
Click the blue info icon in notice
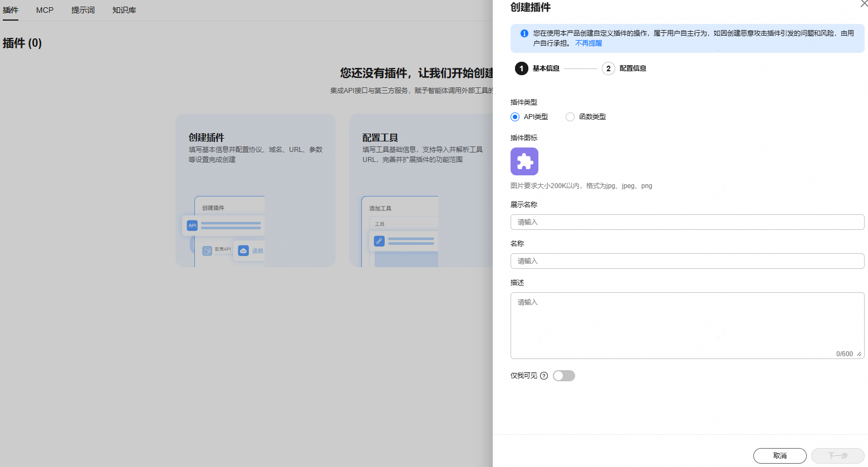(x=524, y=33)
